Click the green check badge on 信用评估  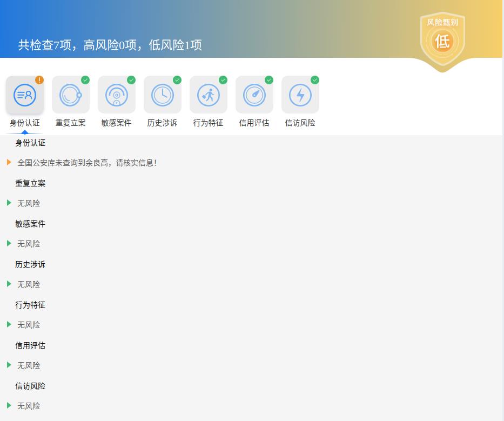(269, 80)
